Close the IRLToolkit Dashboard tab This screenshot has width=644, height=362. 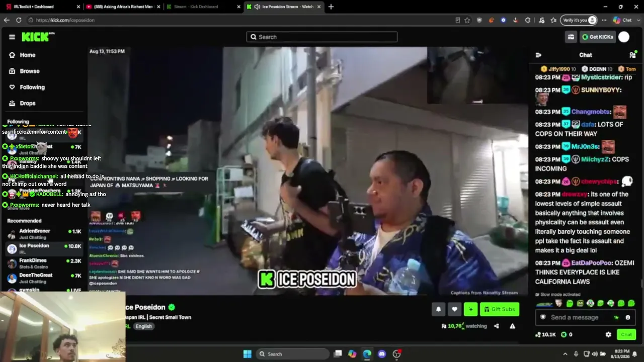click(78, 7)
